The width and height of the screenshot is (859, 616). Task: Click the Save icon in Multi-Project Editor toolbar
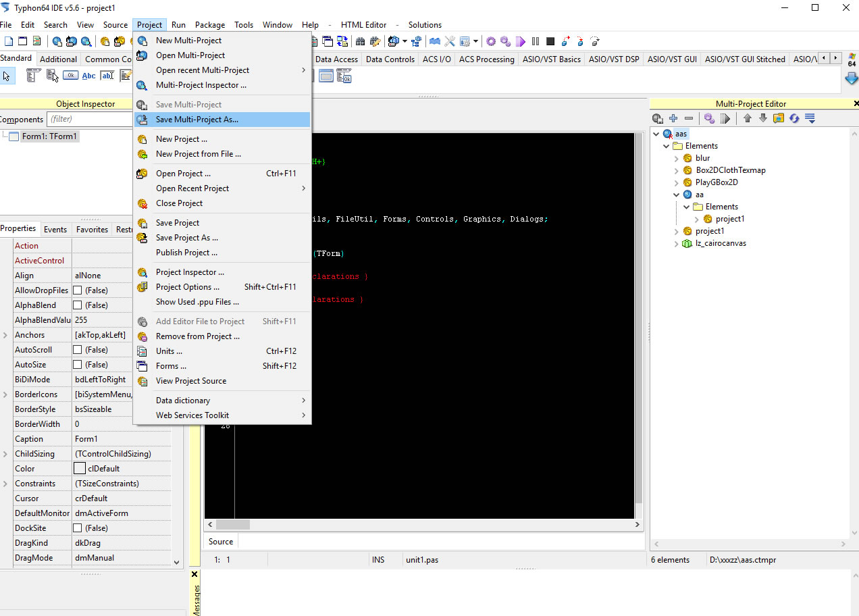(657, 119)
